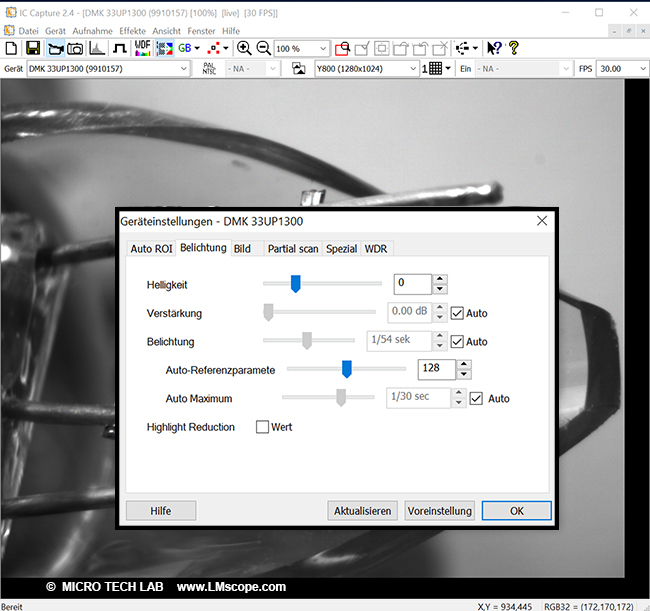Click the zoom in magnifier icon
650x611 pixels.
tap(244, 48)
